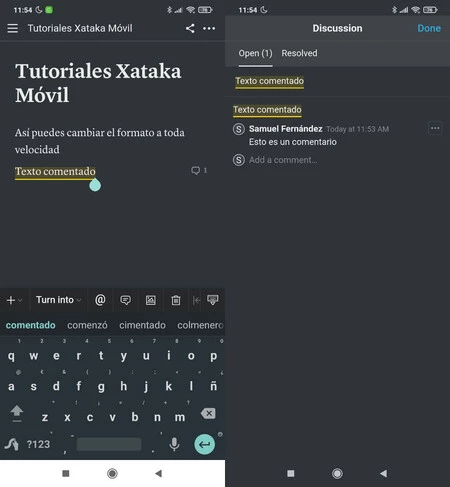This screenshot has height=487, width=450.
Task: Tap Samuel Fernández's avatar next to the comment
Action: point(239,129)
